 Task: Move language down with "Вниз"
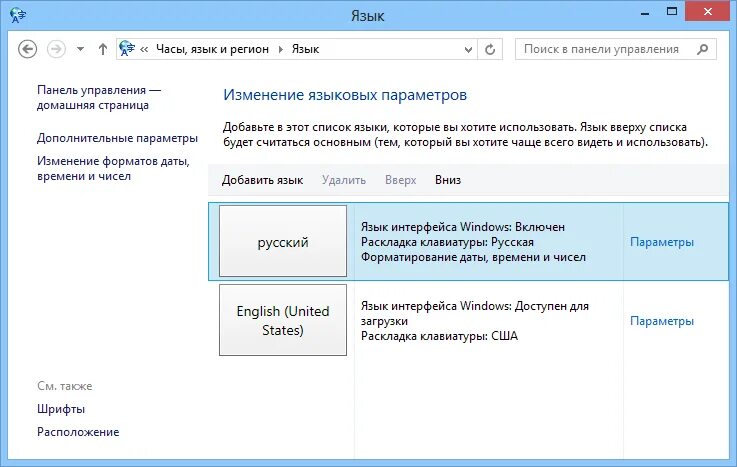pyautogui.click(x=448, y=180)
